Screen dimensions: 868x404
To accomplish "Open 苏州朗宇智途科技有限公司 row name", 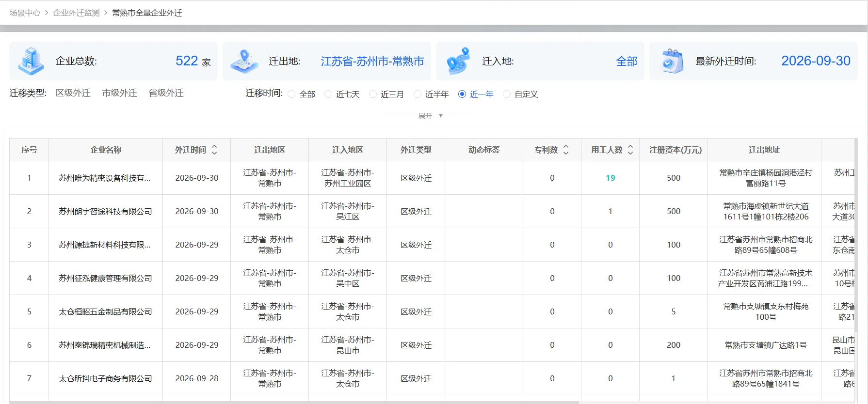I will pos(106,211).
